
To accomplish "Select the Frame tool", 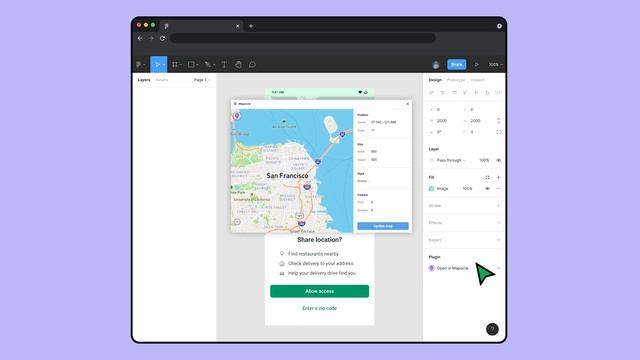I will (x=175, y=64).
